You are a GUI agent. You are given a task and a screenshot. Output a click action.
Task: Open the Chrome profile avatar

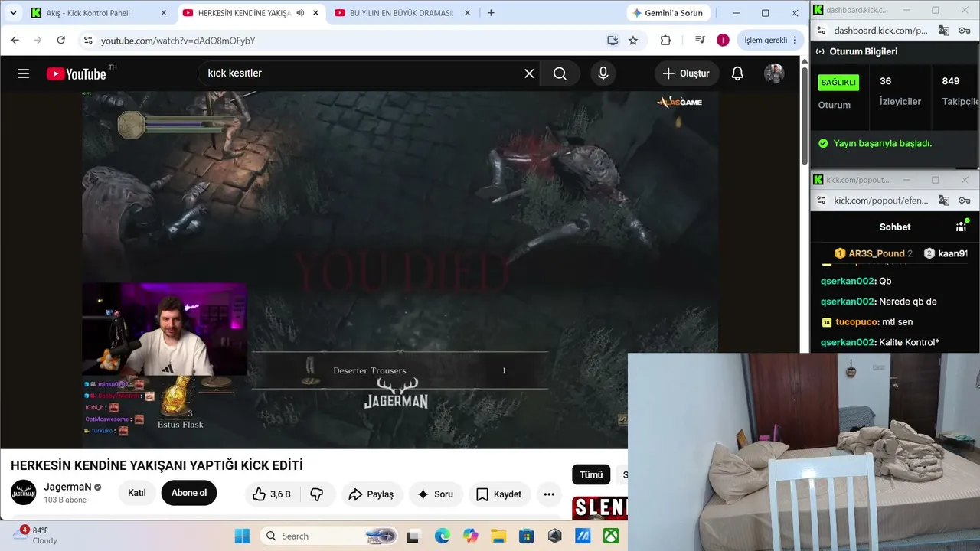click(x=723, y=41)
